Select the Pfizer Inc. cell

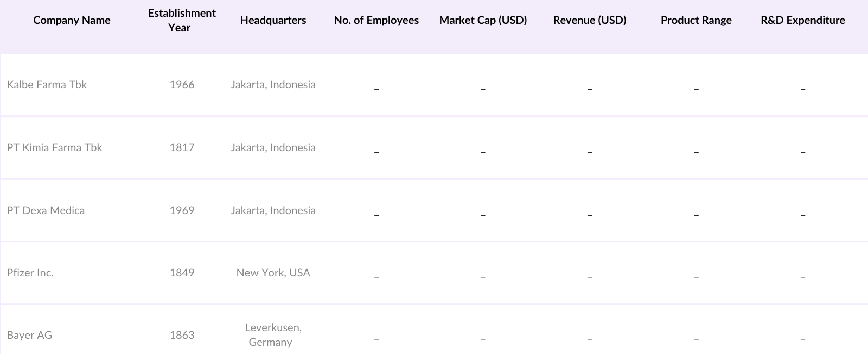pos(30,273)
